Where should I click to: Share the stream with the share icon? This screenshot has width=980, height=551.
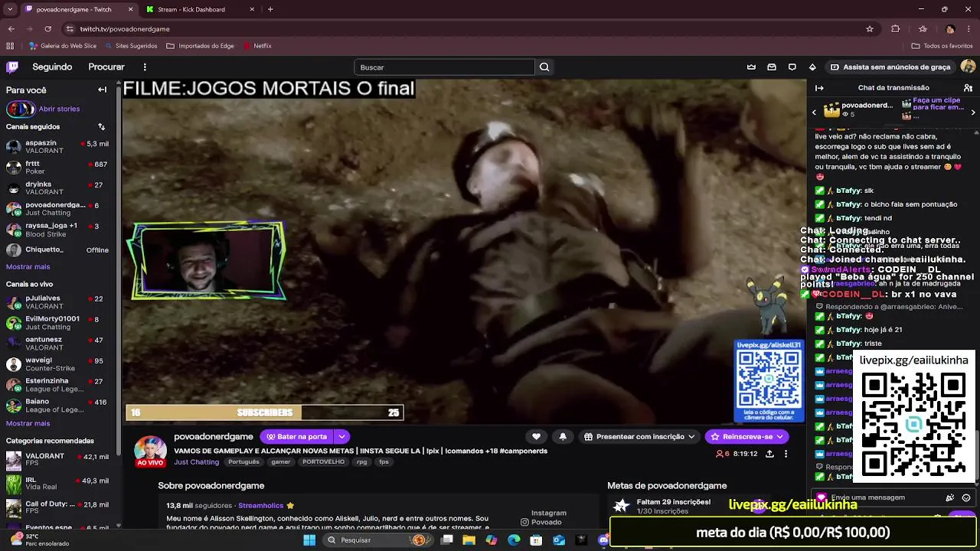click(769, 454)
